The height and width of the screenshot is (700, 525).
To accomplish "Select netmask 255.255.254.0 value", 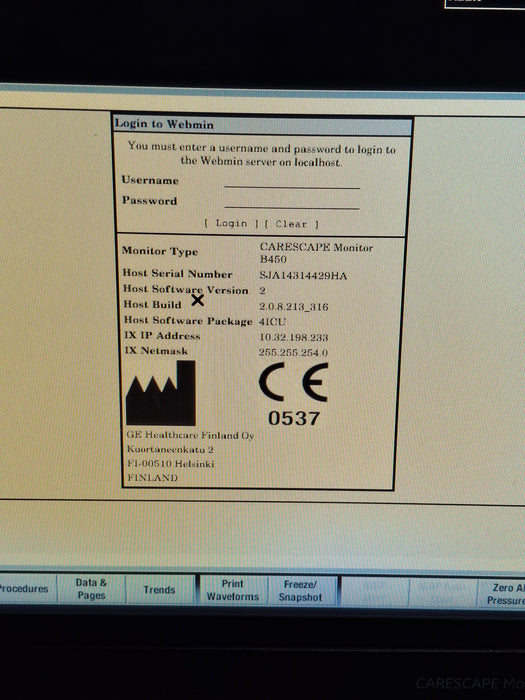I will [293, 353].
